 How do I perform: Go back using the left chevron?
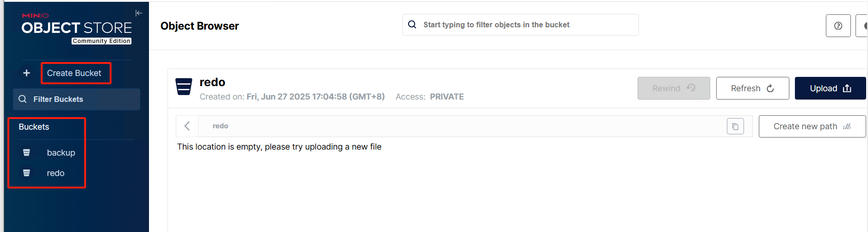pos(187,126)
